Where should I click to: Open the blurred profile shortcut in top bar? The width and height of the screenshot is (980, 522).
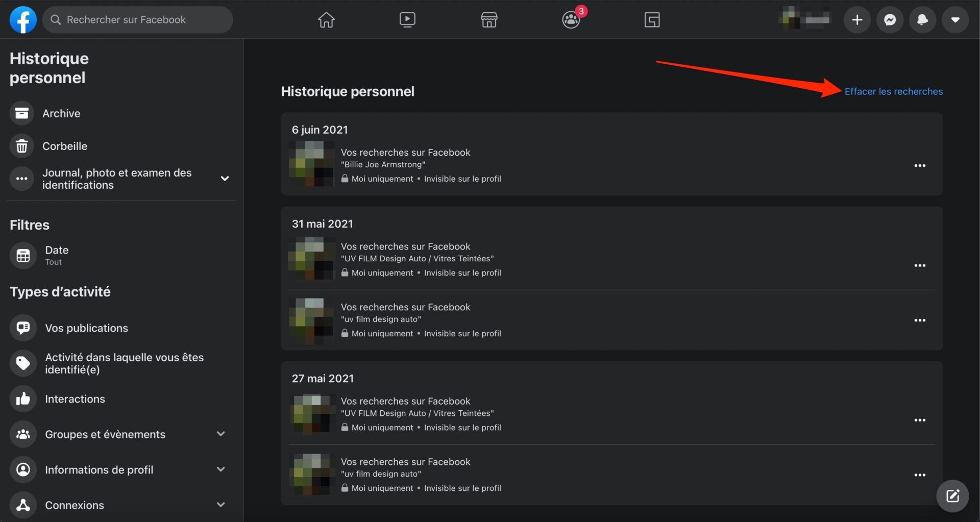click(x=805, y=19)
